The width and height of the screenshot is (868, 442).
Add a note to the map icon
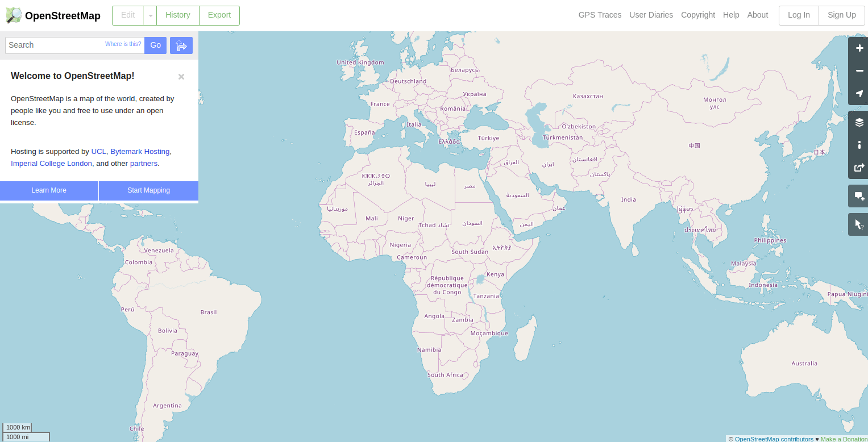point(859,196)
